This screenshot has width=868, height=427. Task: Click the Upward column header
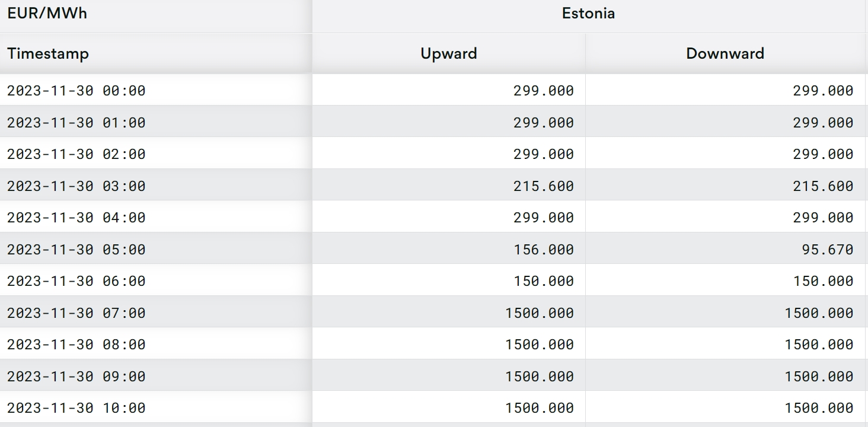click(448, 53)
